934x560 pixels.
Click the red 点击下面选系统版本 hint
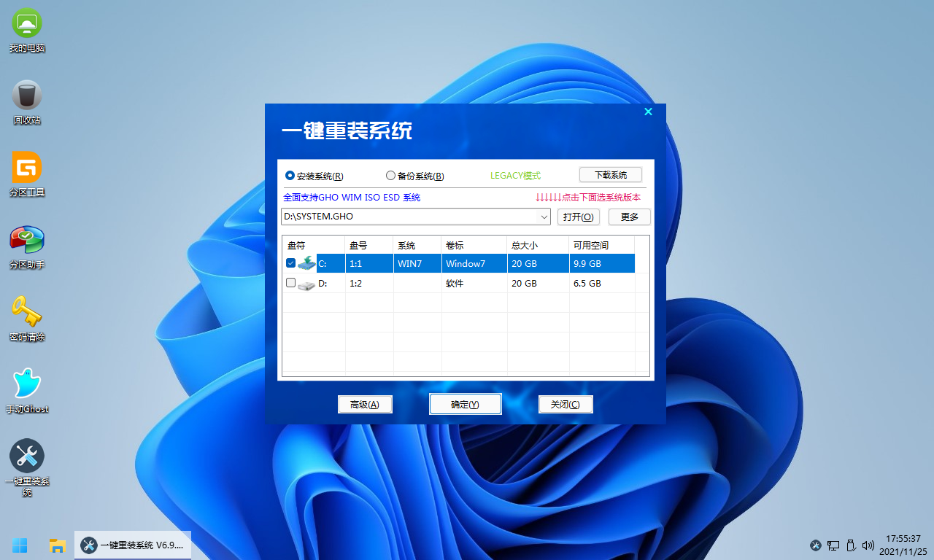click(x=588, y=198)
